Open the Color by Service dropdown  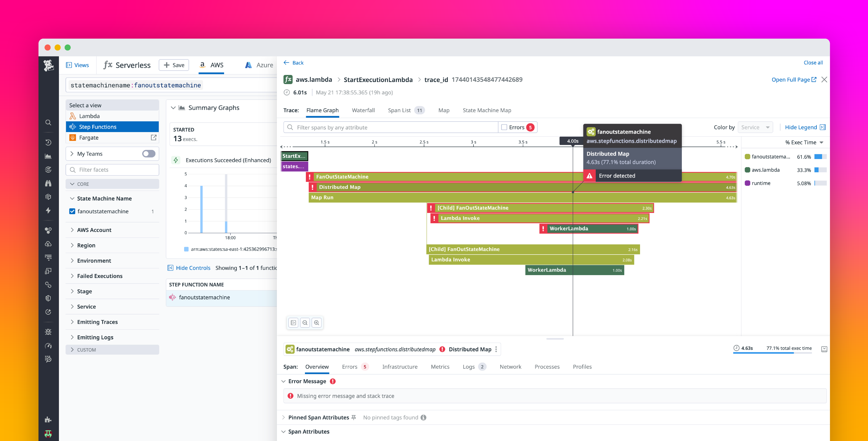[x=755, y=127]
